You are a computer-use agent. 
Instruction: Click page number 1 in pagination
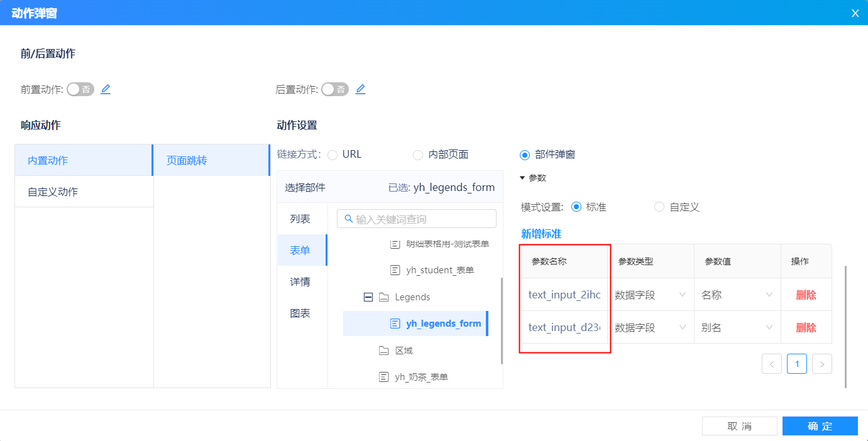coord(797,363)
